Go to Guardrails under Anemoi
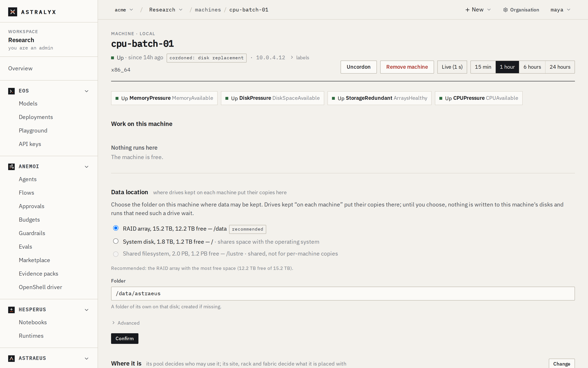This screenshot has height=368, width=588. [32, 233]
